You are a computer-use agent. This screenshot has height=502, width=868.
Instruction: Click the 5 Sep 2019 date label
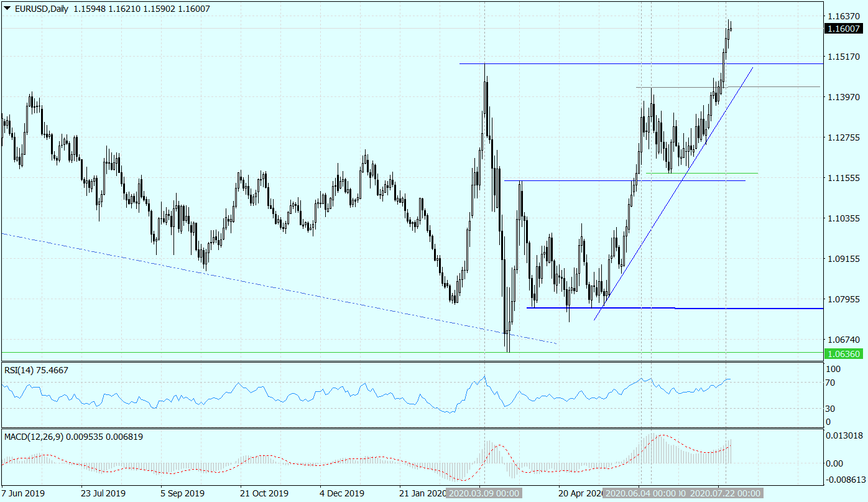tap(183, 493)
